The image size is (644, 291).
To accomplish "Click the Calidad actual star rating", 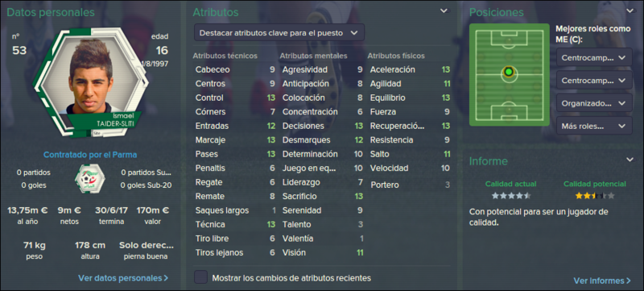I will click(x=511, y=196).
